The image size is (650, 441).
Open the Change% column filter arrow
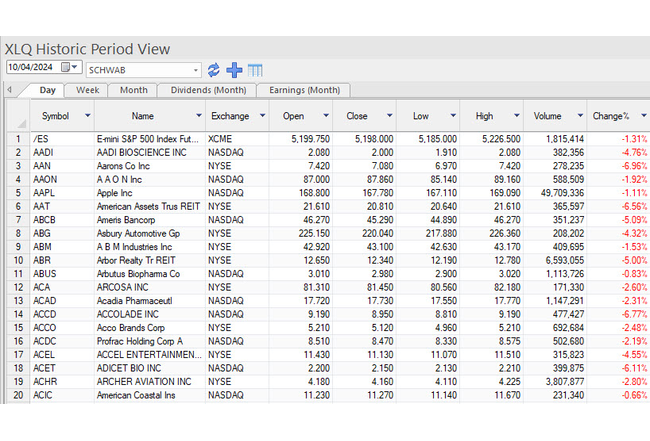tap(639, 116)
